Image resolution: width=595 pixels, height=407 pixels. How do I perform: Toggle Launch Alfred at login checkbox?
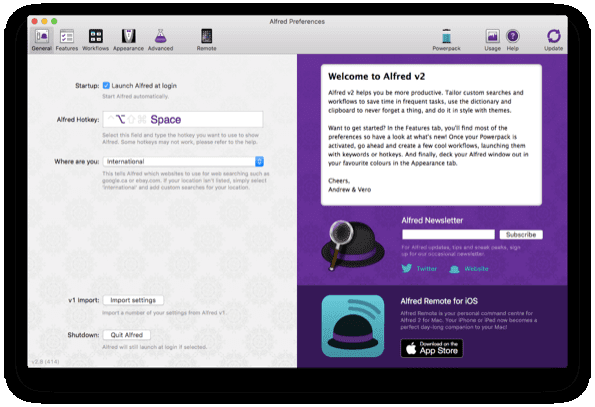coord(106,86)
